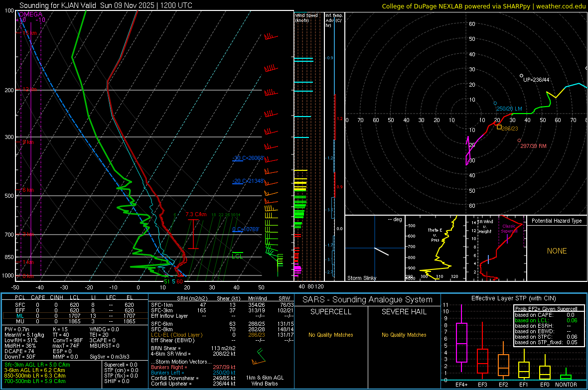Click the 'based on STPC:' probability row
Image resolution: width=588 pixels, height=390 pixels.
coord(546,337)
